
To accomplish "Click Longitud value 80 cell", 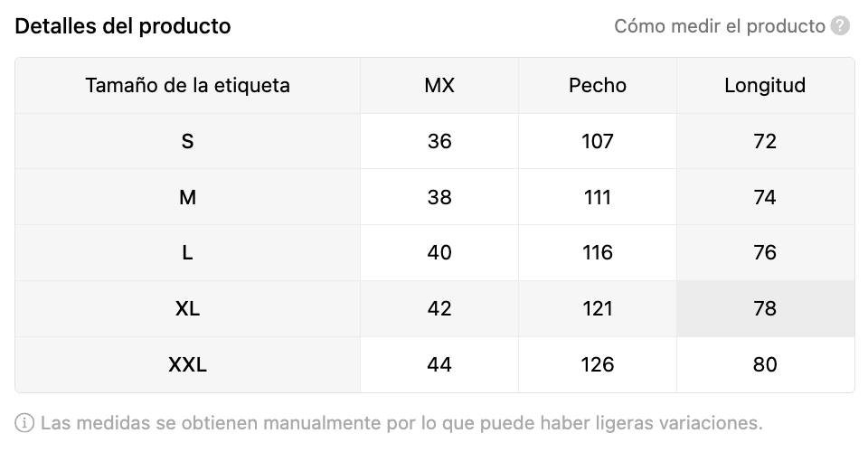I will tap(765, 364).
